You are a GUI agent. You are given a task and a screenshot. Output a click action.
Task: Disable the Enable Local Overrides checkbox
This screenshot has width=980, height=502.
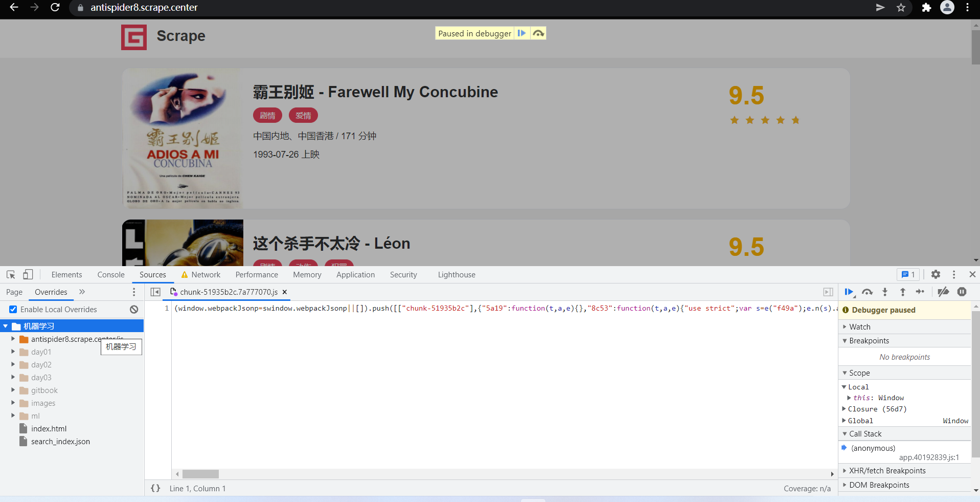13,309
